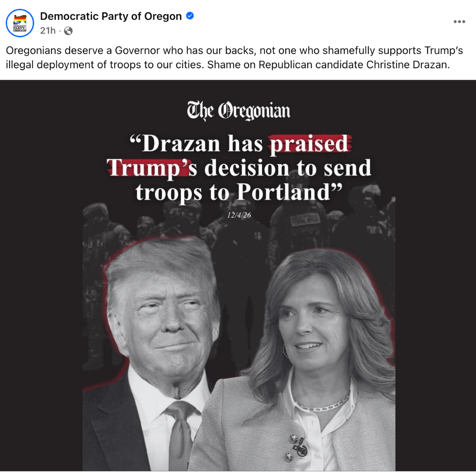
Task: Click the post caption starting with Oregonians
Action: coord(234,57)
